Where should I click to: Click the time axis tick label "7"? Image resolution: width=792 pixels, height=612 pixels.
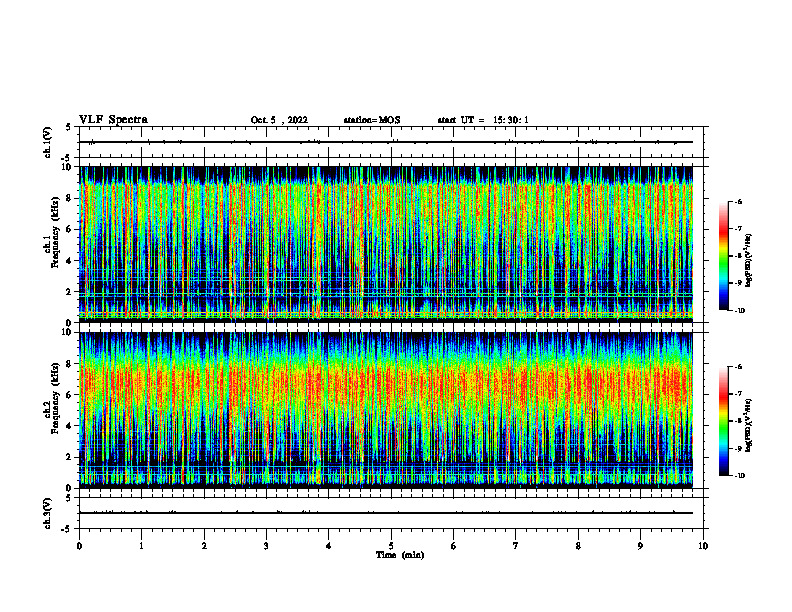tap(516, 546)
